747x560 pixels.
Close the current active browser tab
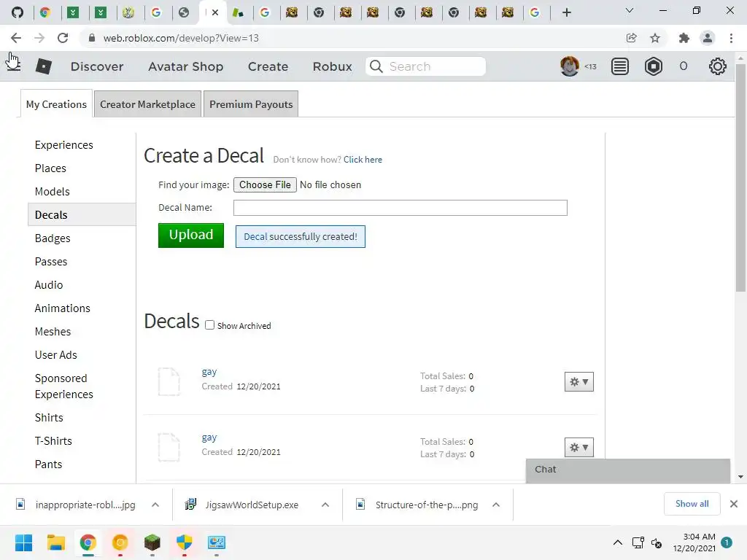215,12
